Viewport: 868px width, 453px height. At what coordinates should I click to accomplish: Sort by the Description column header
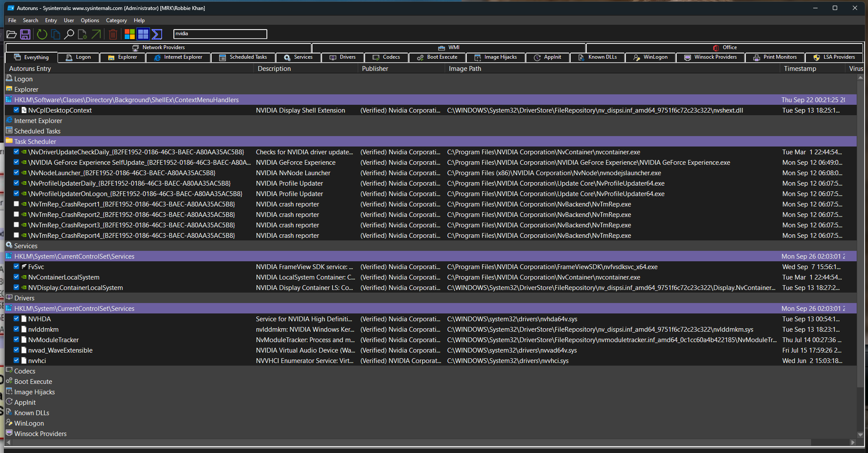tap(306, 69)
